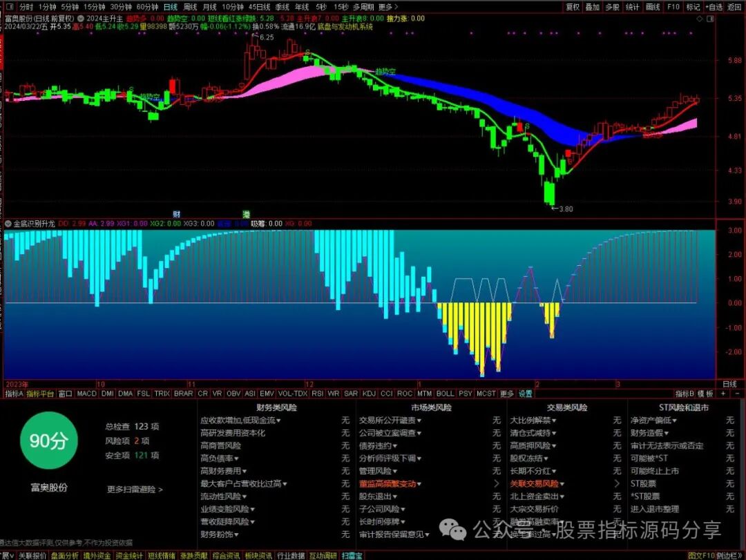
Task: Click the 指标A tab
Action: pos(14,394)
